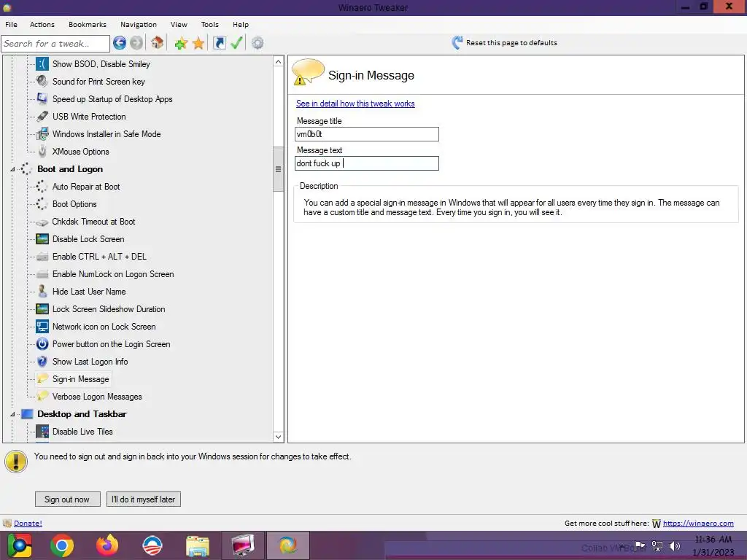Select Auto Repair at Boot
The image size is (747, 560).
click(86, 187)
